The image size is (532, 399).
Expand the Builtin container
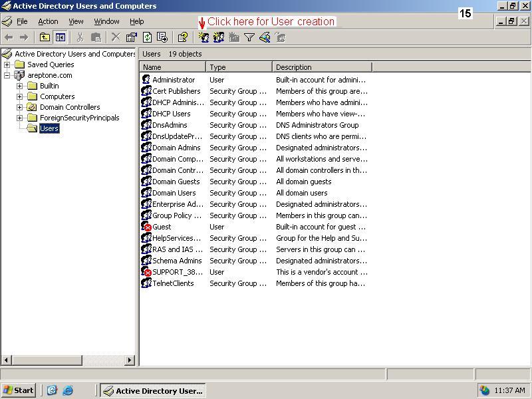[20, 86]
